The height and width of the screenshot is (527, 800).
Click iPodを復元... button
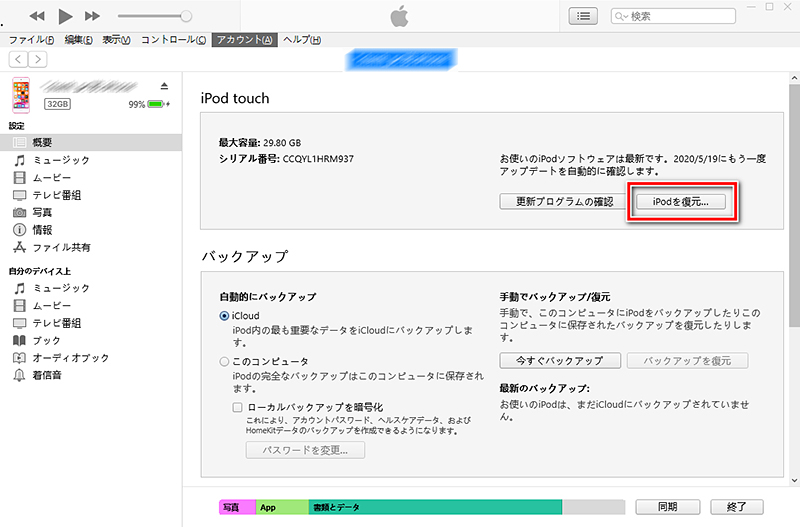click(x=681, y=202)
